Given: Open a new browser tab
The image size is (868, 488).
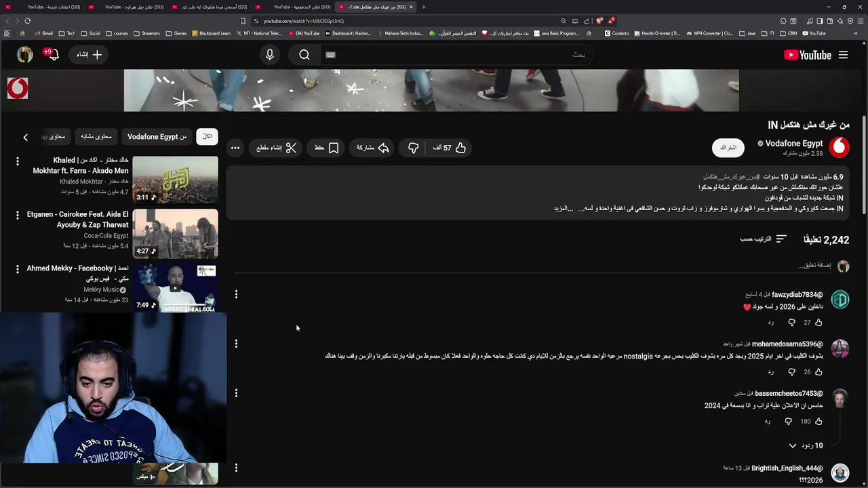Looking at the screenshot, I should (424, 7).
